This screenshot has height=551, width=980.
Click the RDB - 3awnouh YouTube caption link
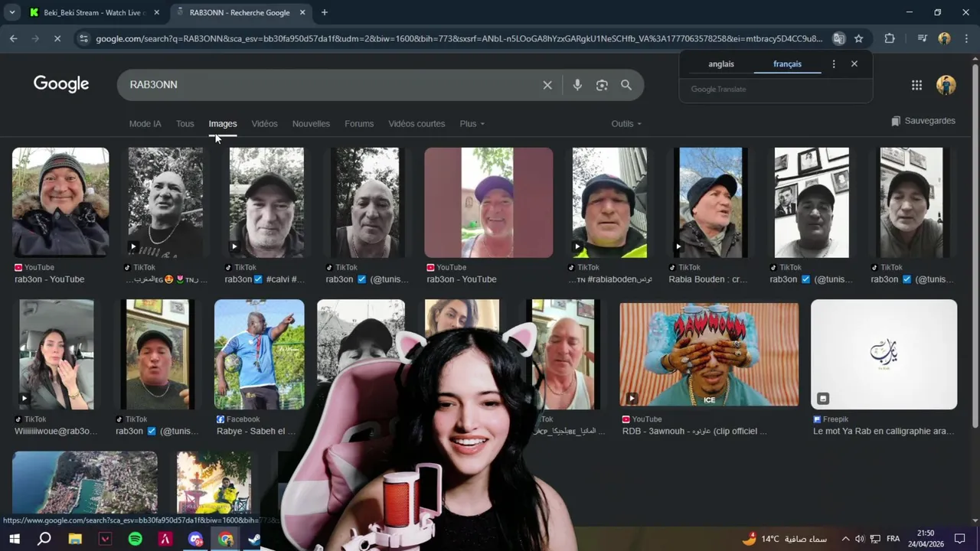click(x=694, y=432)
